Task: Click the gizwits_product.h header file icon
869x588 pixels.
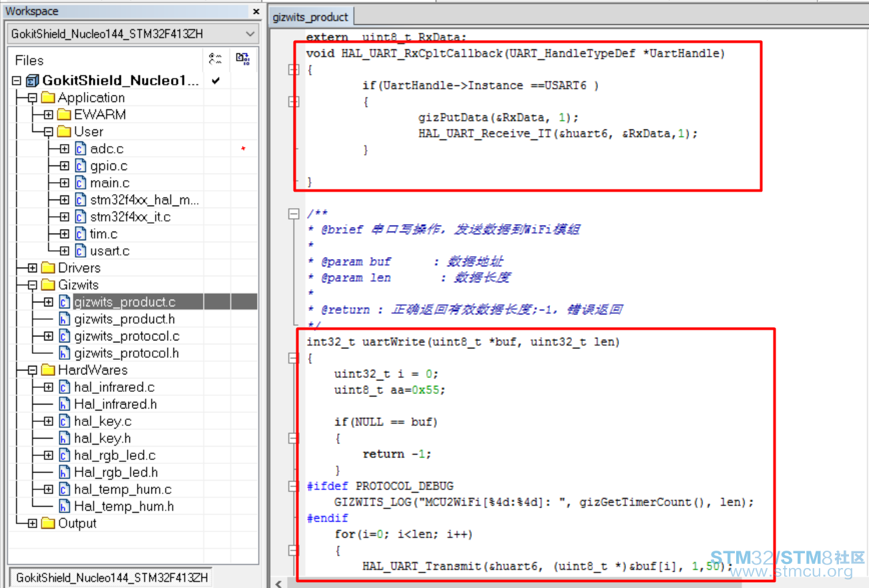Action: (64, 319)
